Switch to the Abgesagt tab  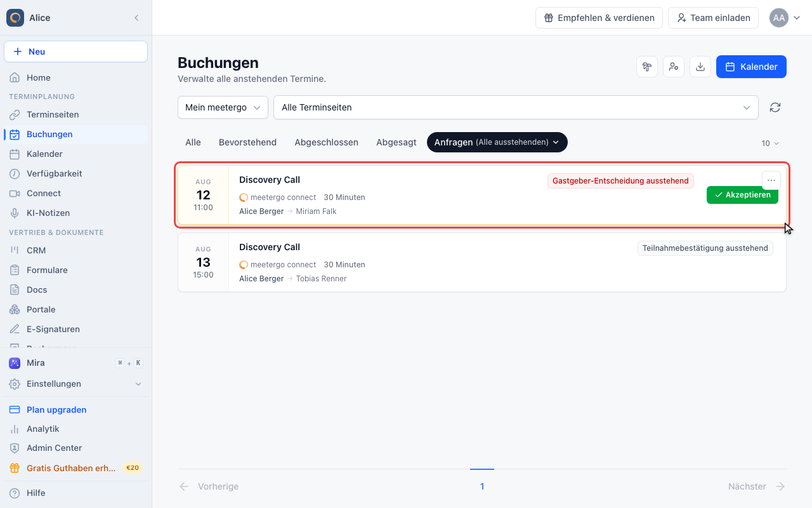[396, 142]
